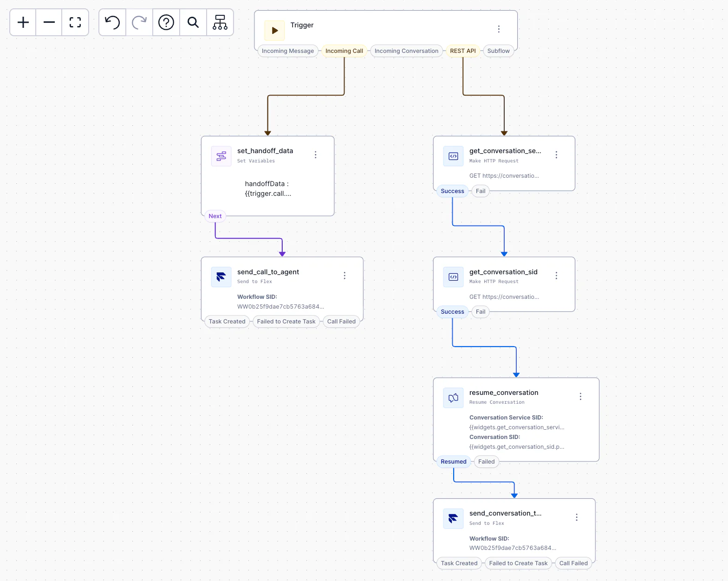Open the resume_conversation options menu
The image size is (728, 581).
coord(580,396)
